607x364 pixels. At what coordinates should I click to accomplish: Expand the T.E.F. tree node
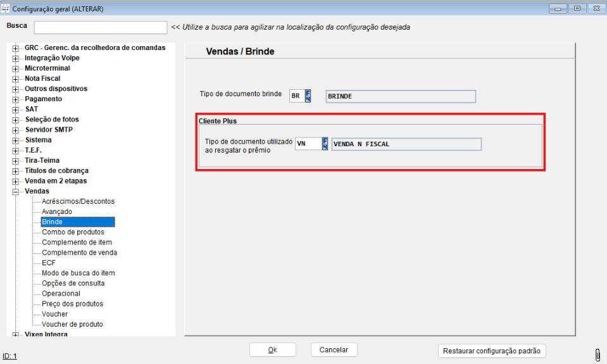click(x=15, y=151)
